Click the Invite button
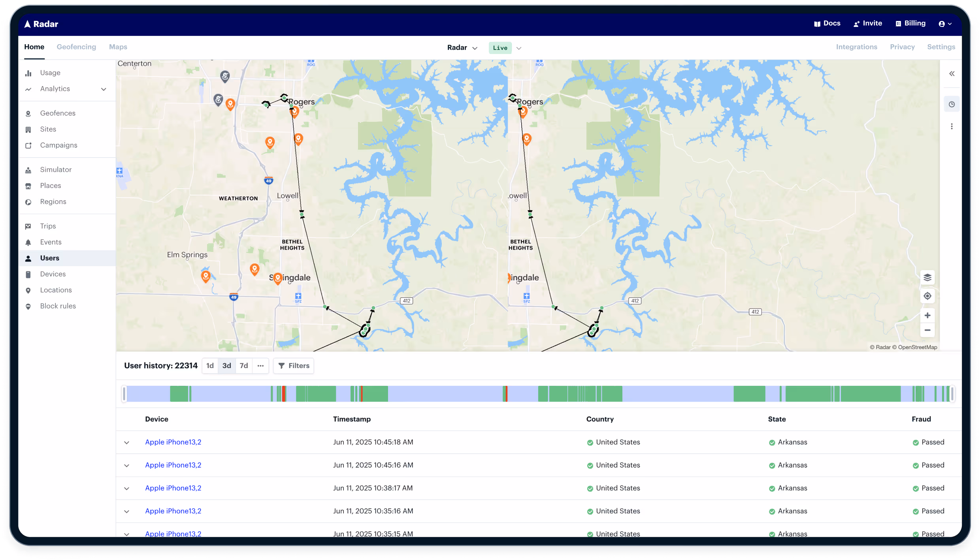 coord(868,23)
